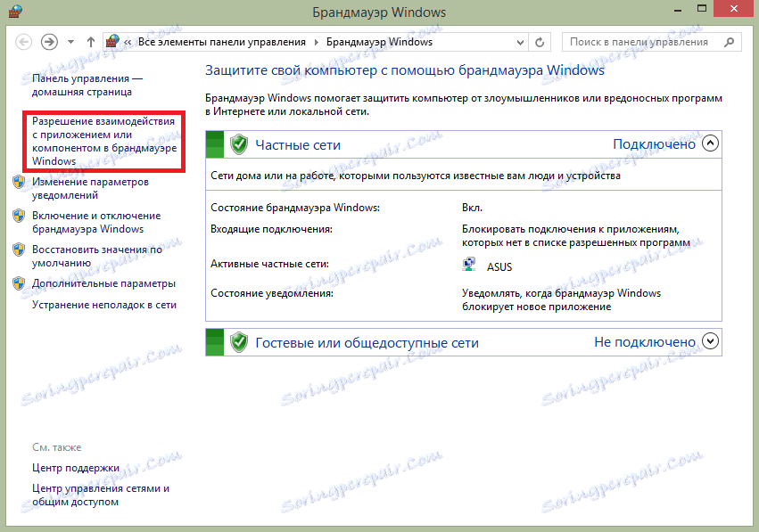Viewport: 759px width, 532px height.
Task: Click the double chevron in the address bar
Action: pos(128,42)
